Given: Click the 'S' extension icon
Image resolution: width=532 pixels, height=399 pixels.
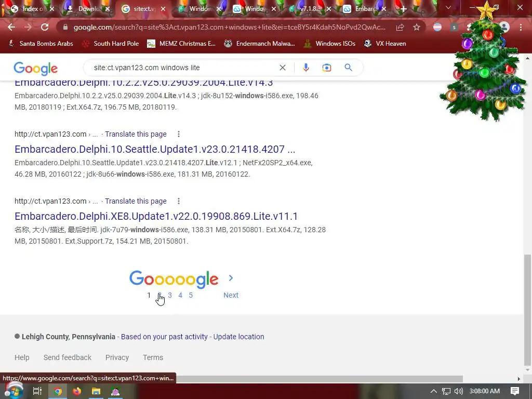Looking at the screenshot, I should click(x=454, y=27).
